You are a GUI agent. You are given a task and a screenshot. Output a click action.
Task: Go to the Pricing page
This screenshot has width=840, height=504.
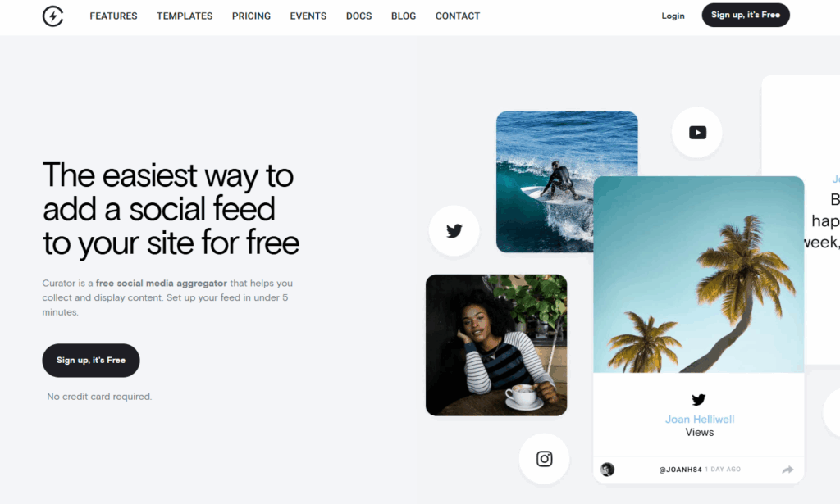[251, 16]
